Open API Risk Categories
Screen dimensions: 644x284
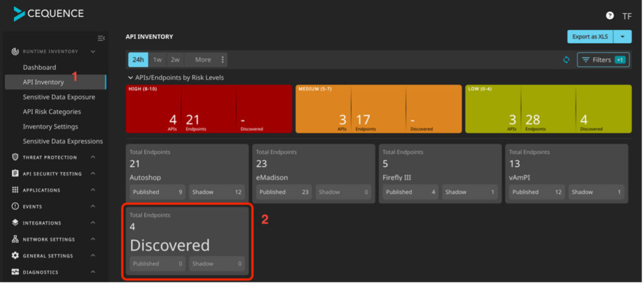pos(52,112)
